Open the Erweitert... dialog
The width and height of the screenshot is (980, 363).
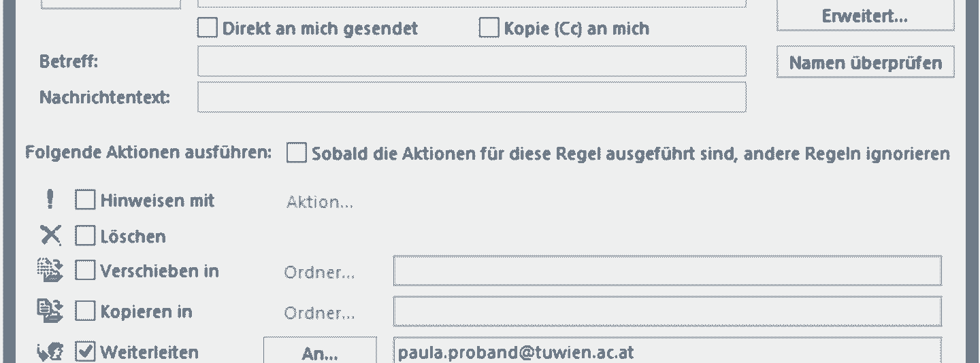[x=865, y=16]
